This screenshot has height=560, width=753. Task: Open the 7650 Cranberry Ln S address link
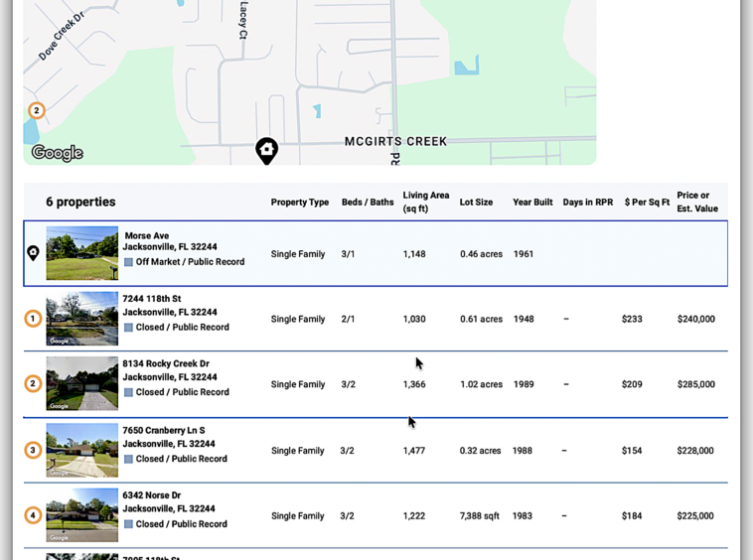[x=163, y=430]
